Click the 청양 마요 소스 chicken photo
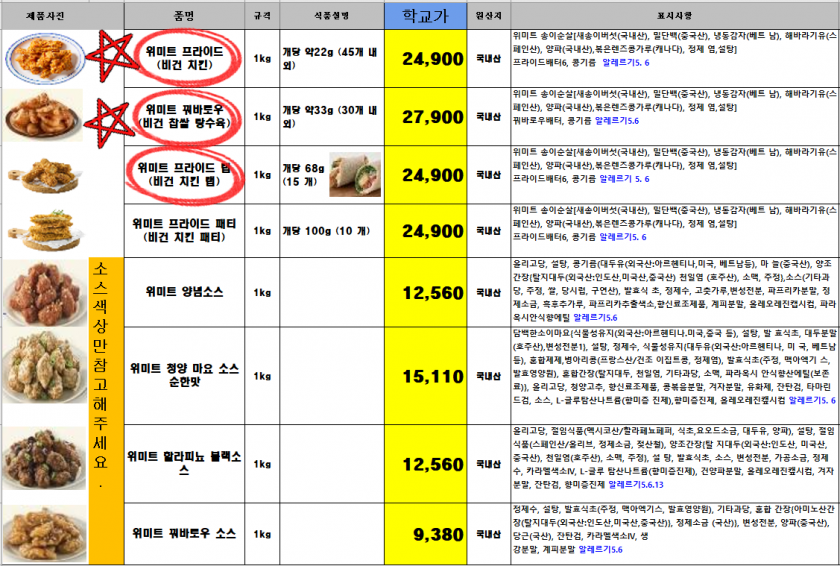The image size is (840, 566). (x=44, y=367)
